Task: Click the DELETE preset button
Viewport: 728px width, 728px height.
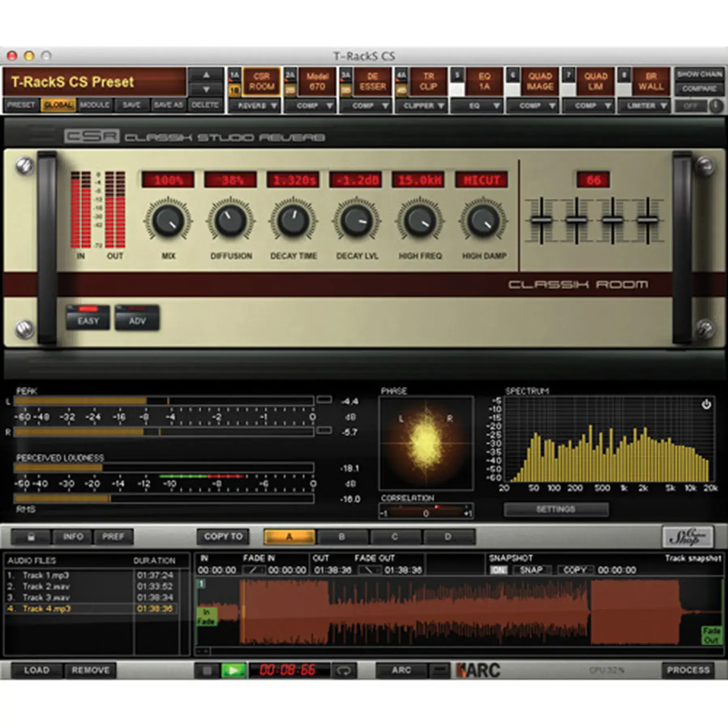Action: [x=205, y=105]
